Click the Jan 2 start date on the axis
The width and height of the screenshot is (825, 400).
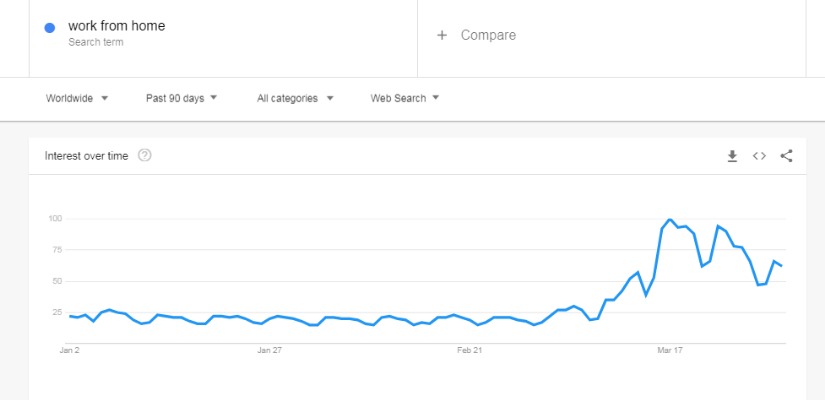(69, 351)
